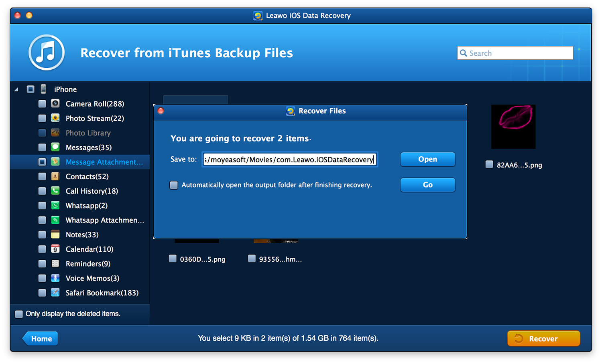Enable automatically open output folder option
The width and height of the screenshot is (602, 364).
[x=174, y=185]
